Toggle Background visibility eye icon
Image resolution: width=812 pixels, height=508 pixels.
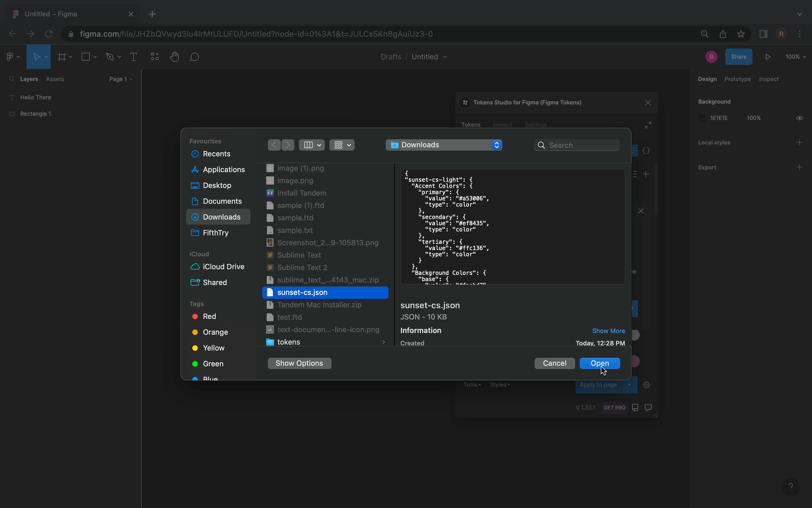point(800,118)
